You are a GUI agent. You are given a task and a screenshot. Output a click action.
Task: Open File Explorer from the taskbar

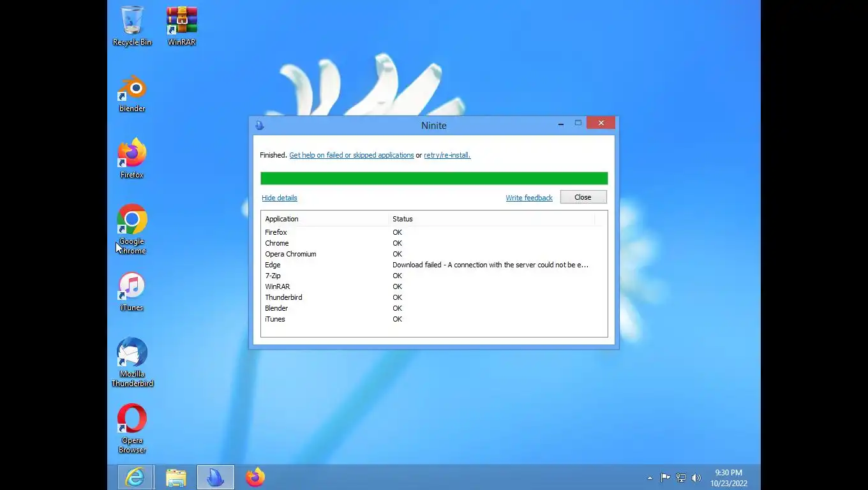(x=176, y=477)
